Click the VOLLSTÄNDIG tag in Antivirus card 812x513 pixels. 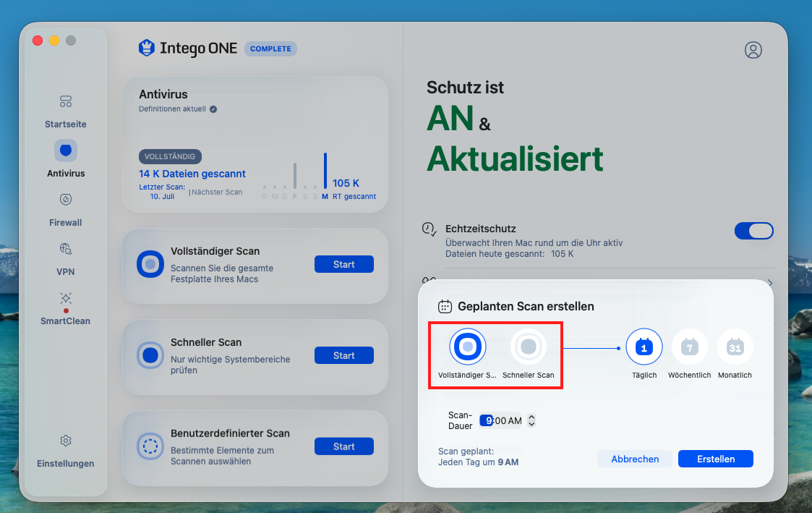tap(170, 156)
